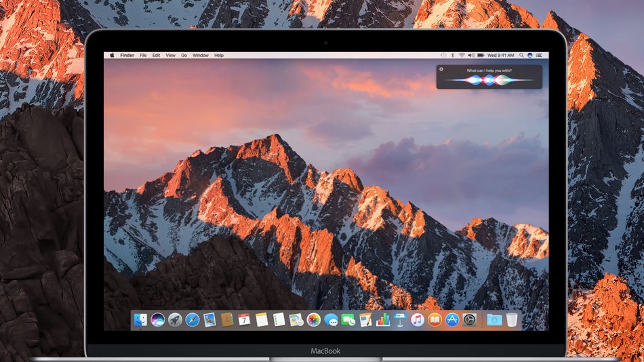Open the Go menu

[184, 55]
